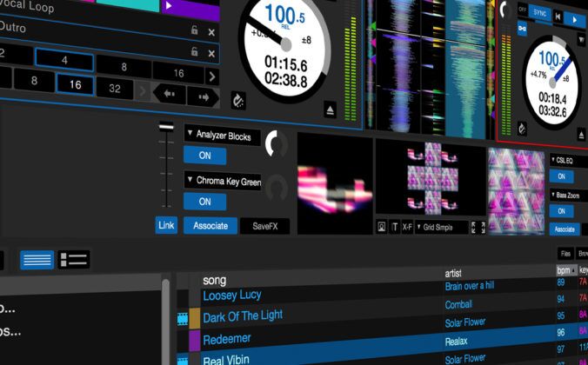
Task: Click the SaveFX button
Action: tap(264, 226)
